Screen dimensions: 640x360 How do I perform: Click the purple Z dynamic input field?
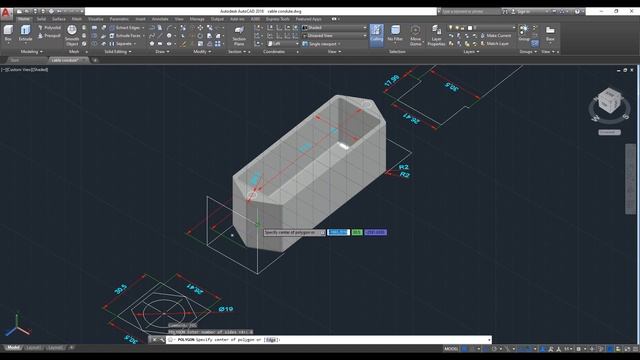point(376,232)
